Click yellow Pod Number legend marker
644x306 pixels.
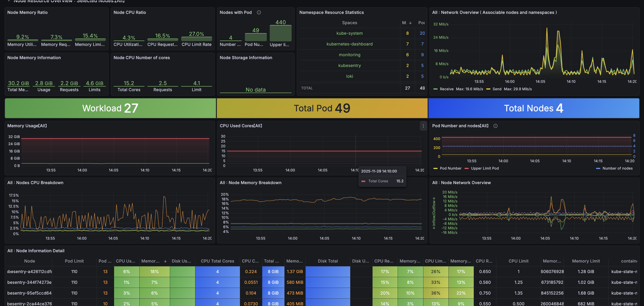435,168
